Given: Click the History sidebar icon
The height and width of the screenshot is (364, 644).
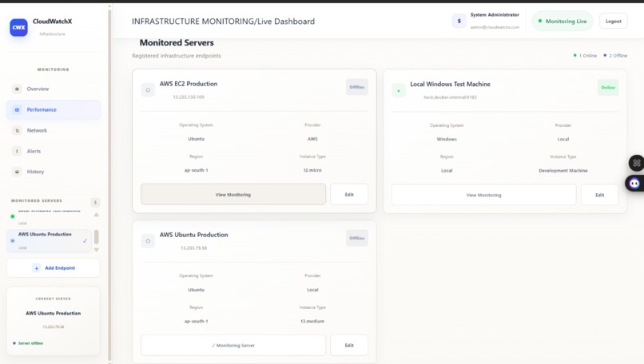Looking at the screenshot, I should click(x=17, y=172).
